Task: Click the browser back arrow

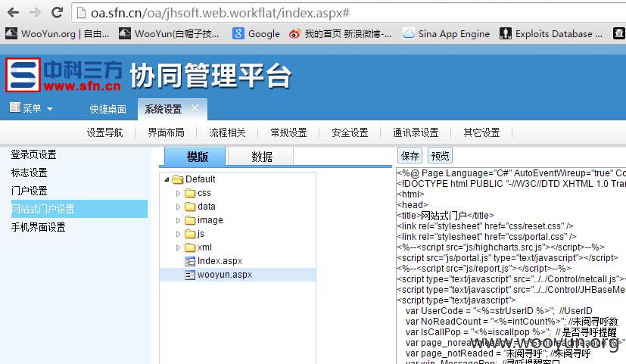Action: 14,13
